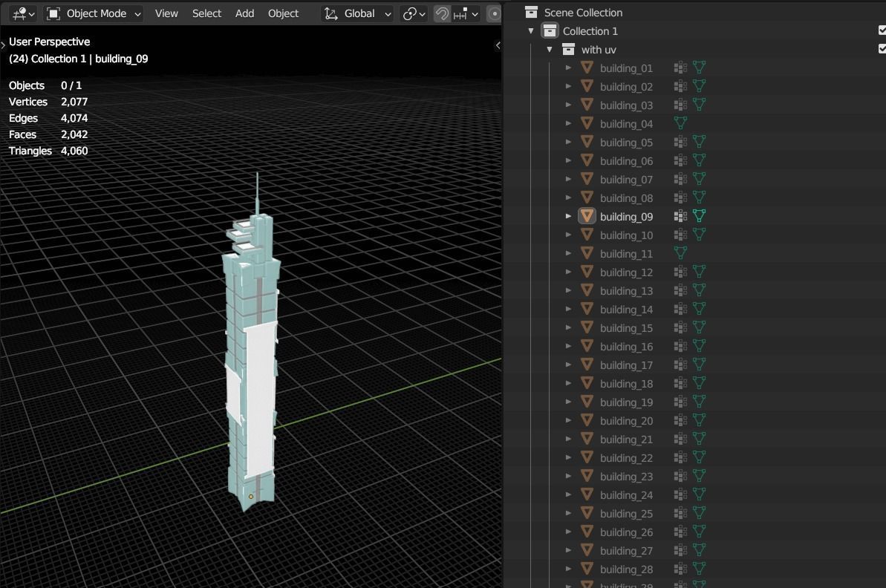
Task: Uncheck the with uv collection checkbox
Action: click(882, 49)
